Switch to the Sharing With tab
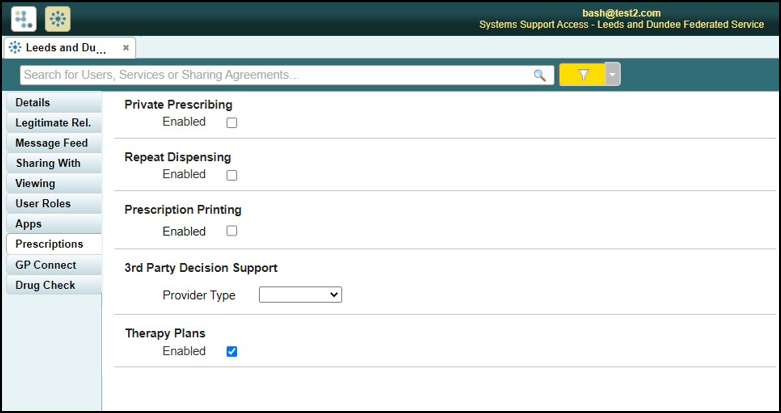 (x=48, y=163)
